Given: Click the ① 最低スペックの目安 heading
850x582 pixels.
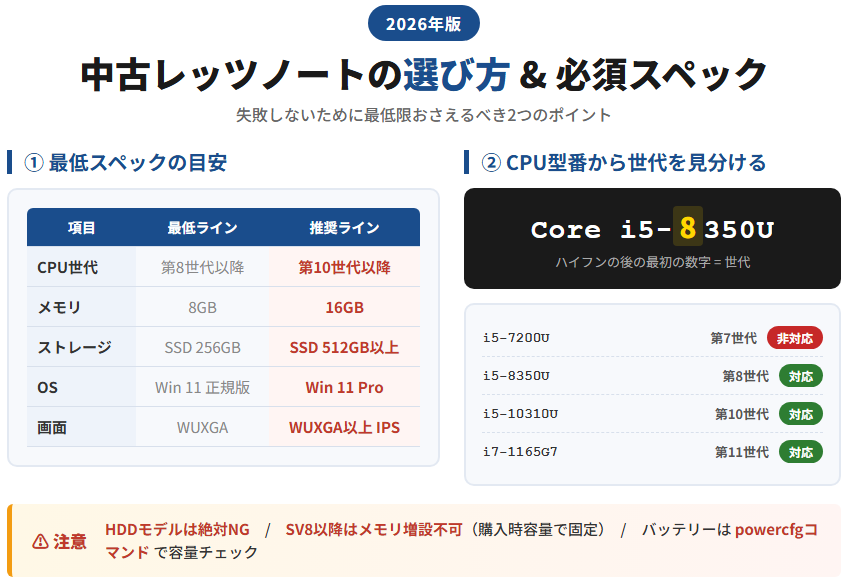Looking at the screenshot, I should [x=125, y=163].
